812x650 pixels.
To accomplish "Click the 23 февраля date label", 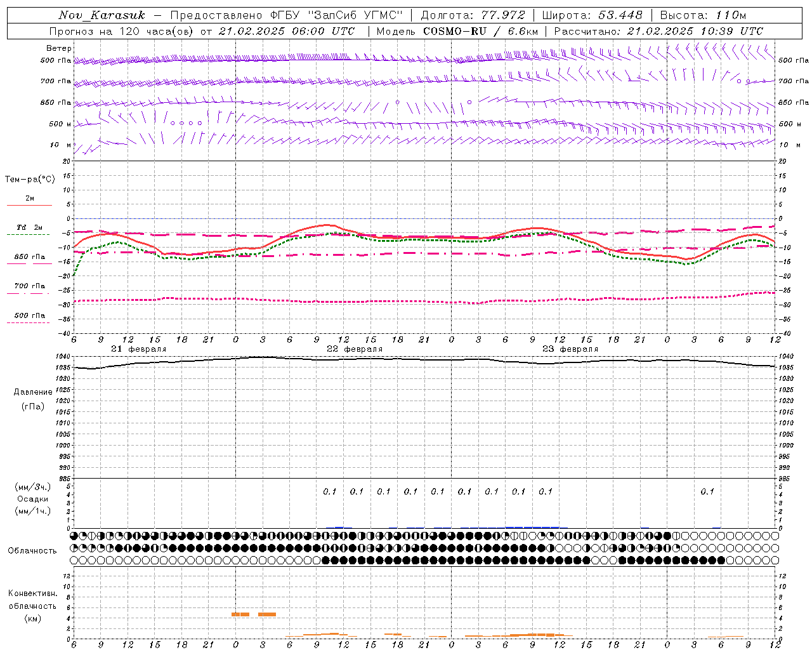I will click(x=570, y=348).
